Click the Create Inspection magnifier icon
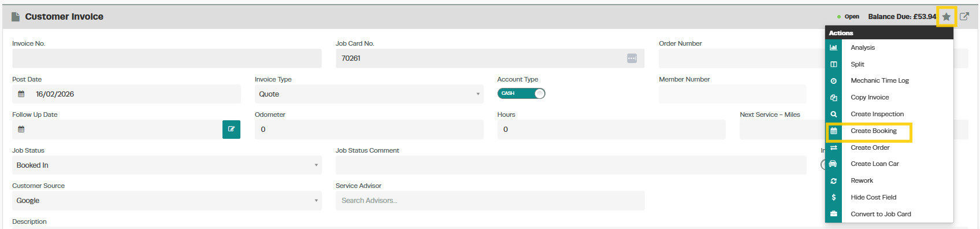This screenshot has height=229, width=980. (x=833, y=114)
